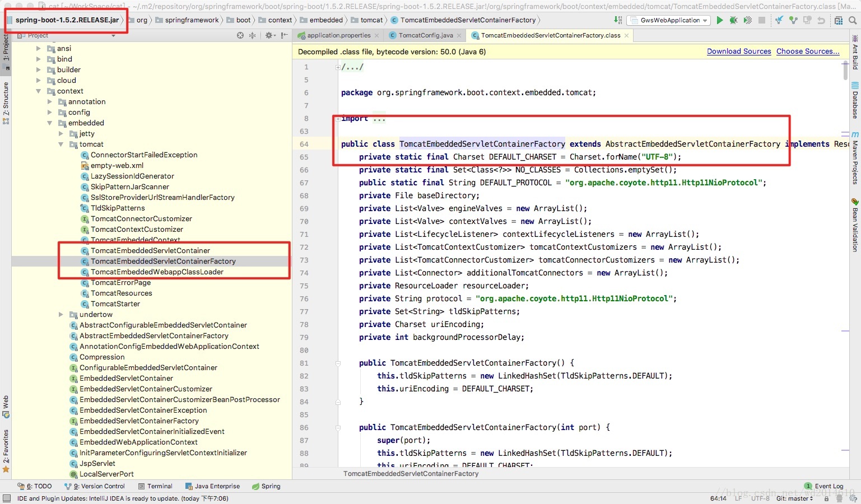Image resolution: width=861 pixels, height=504 pixels.
Task: Collapse the context package
Action: coord(39,91)
